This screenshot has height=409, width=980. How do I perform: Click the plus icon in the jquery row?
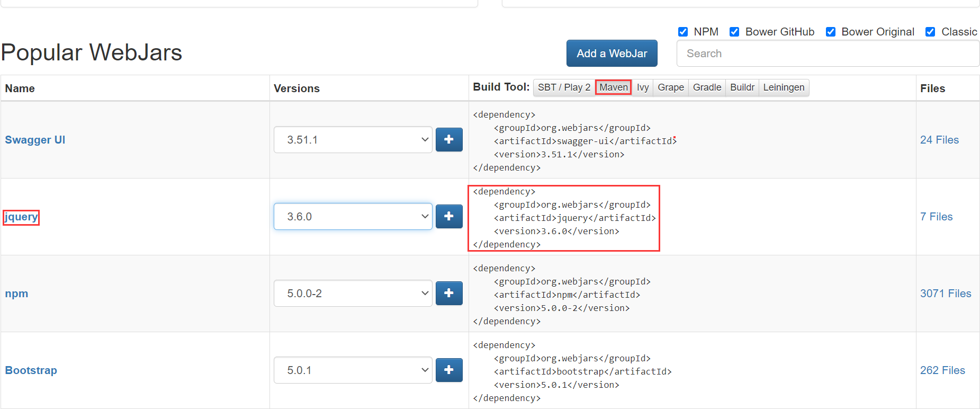pos(449,217)
